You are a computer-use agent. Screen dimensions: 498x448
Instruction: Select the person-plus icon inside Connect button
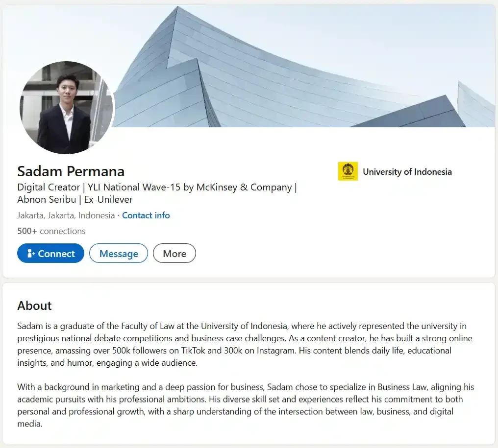point(30,253)
